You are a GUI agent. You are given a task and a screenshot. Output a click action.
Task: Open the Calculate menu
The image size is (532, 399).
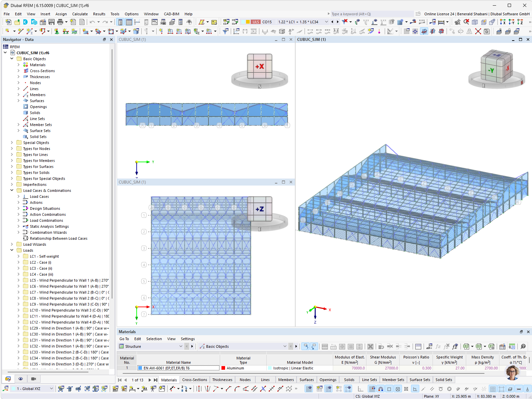(x=80, y=14)
